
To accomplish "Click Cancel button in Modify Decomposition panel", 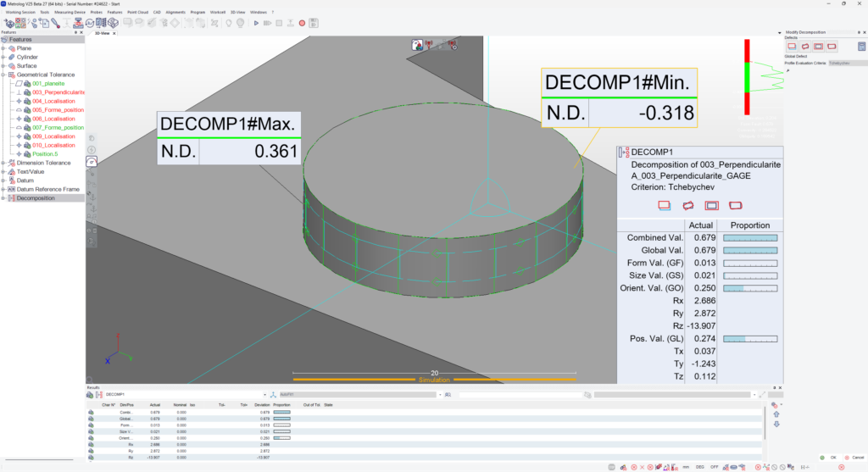I will click(x=854, y=458).
